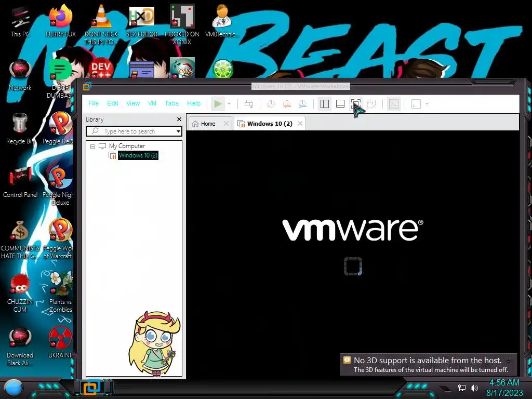Click the Power On play button

[218, 104]
